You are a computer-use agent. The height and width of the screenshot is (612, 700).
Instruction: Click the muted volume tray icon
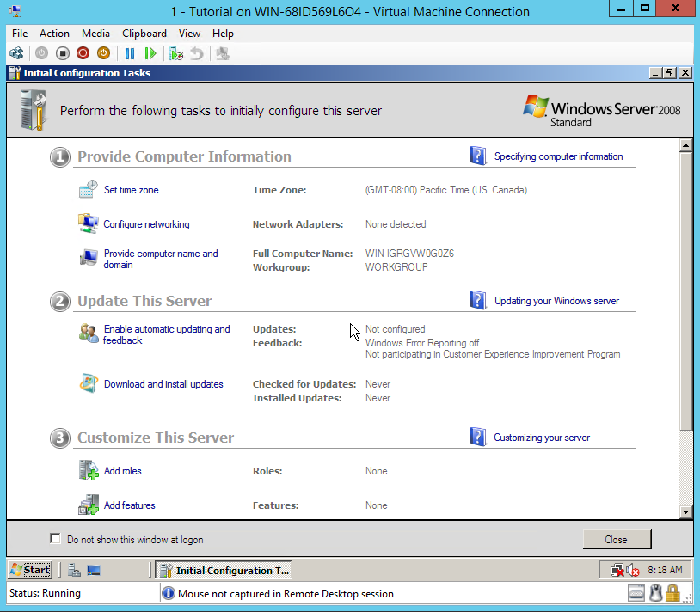[x=632, y=571]
